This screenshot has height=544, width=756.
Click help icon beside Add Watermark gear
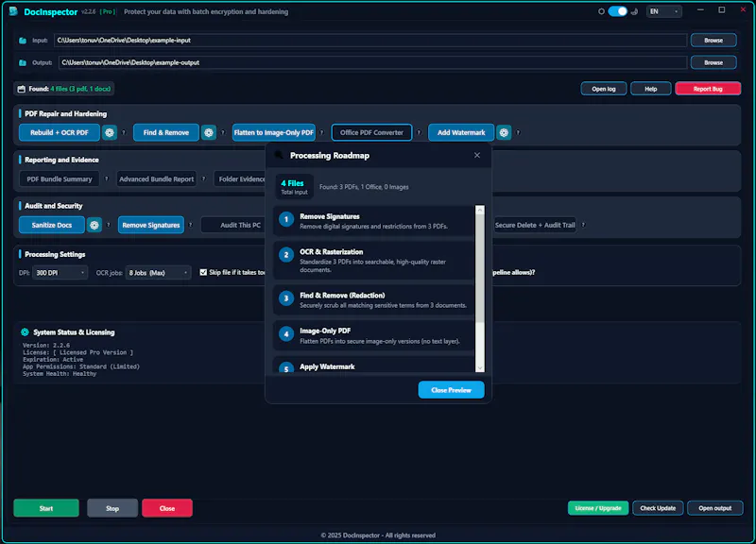tap(518, 132)
